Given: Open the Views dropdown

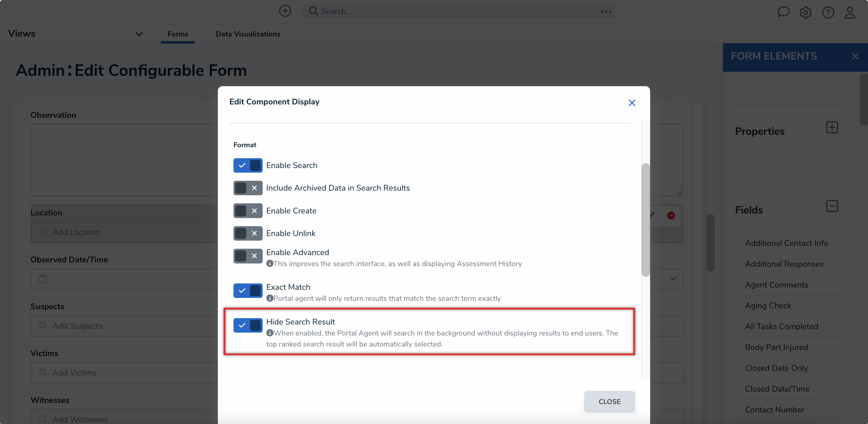Looking at the screenshot, I should tap(138, 33).
